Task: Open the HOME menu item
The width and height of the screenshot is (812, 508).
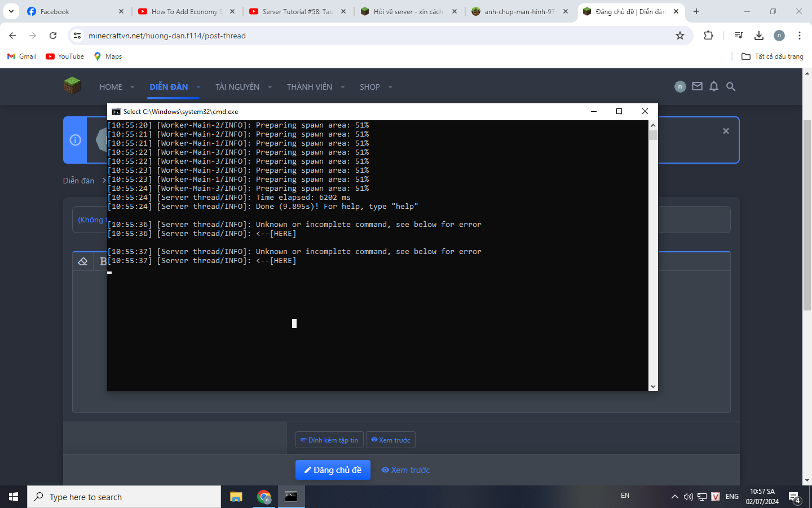Action: [x=111, y=87]
